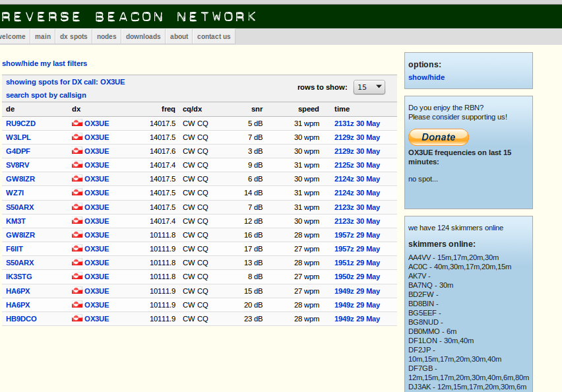
Task: Click OX3UE dx link in HB9DCO row
Action: point(97,319)
